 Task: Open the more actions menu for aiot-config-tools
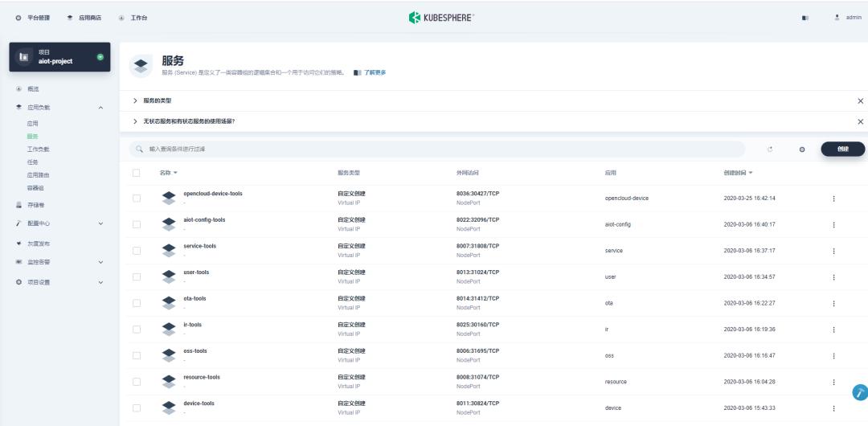(833, 224)
